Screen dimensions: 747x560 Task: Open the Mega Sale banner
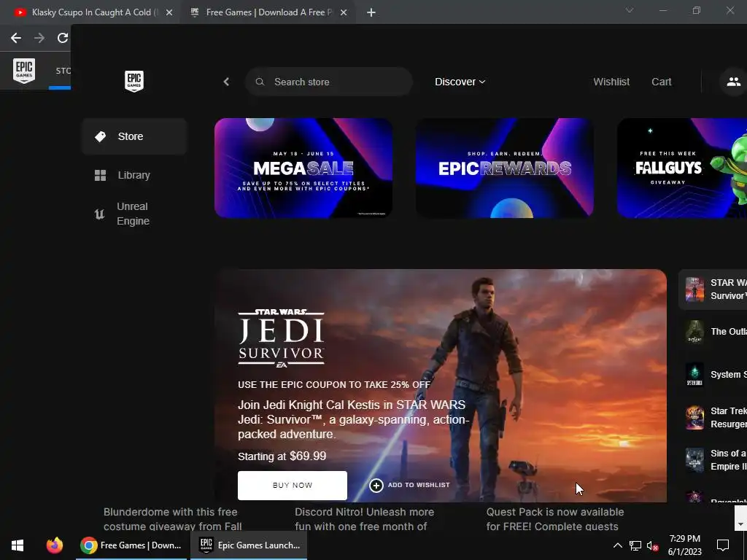303,168
